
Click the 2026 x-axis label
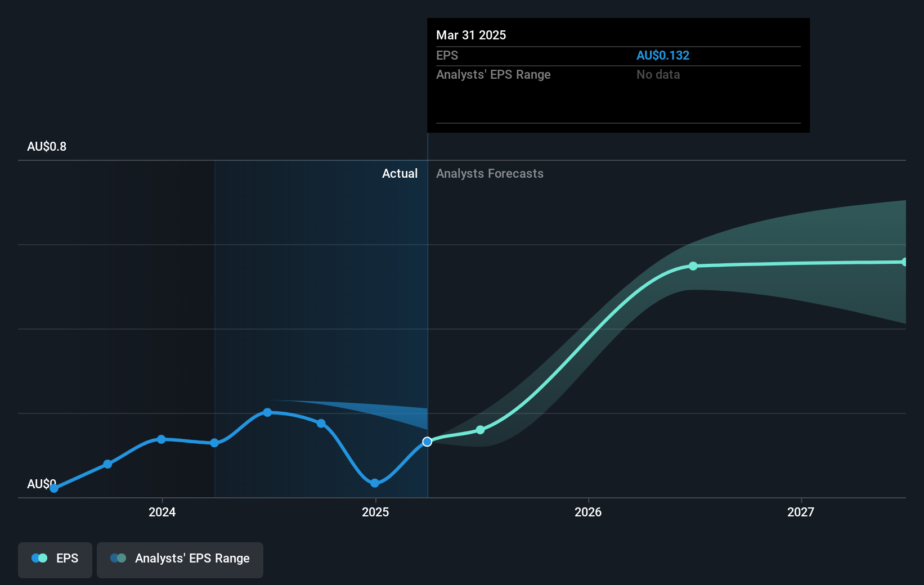588,512
